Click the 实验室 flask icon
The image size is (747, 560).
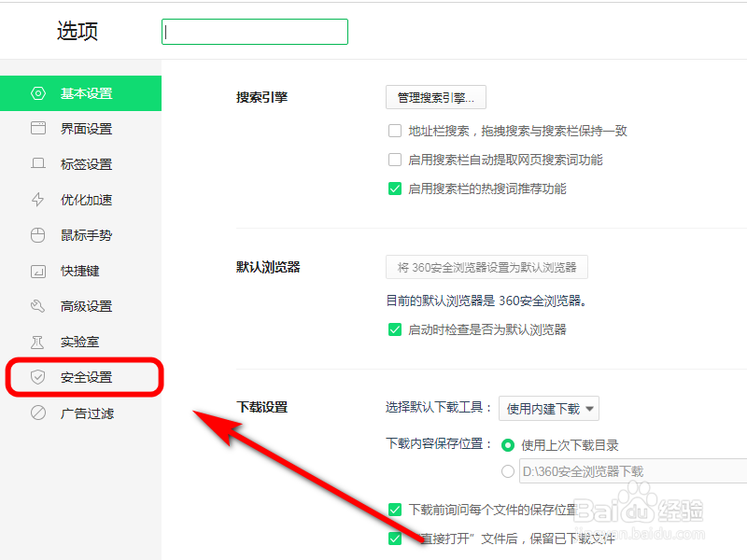coord(37,342)
